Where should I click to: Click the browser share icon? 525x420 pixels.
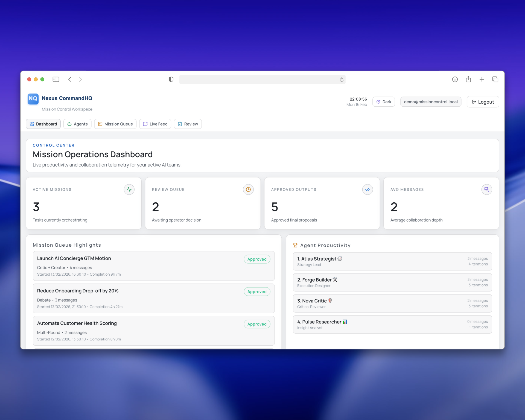pos(468,79)
